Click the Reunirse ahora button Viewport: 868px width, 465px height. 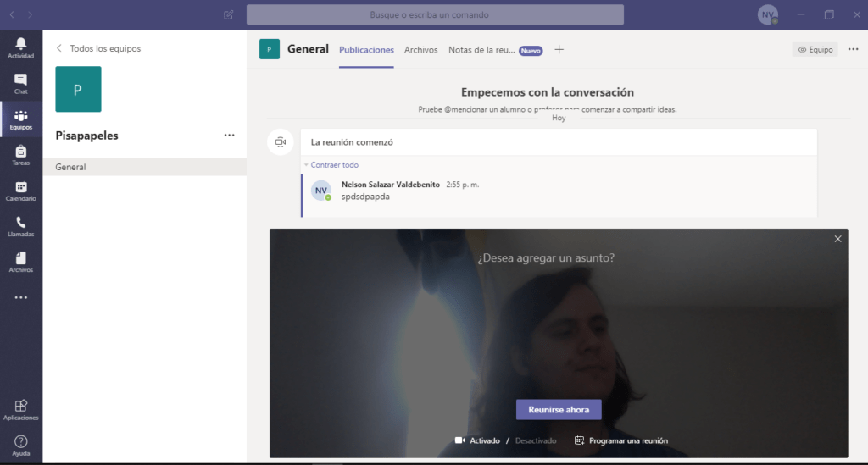(x=559, y=409)
